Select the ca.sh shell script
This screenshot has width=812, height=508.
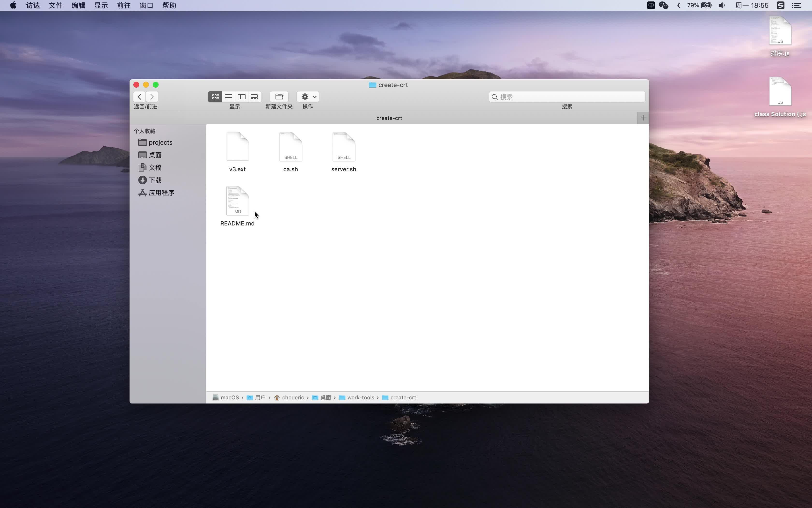click(x=290, y=152)
